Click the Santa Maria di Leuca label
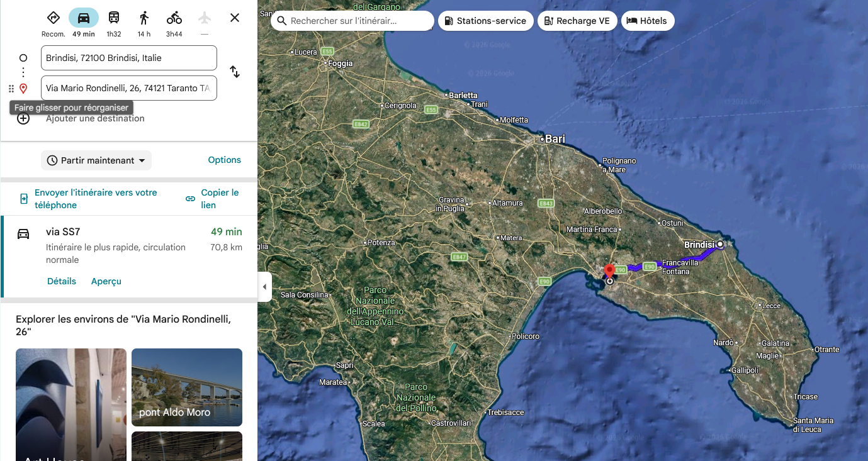The height and width of the screenshot is (461, 868). tap(813, 425)
